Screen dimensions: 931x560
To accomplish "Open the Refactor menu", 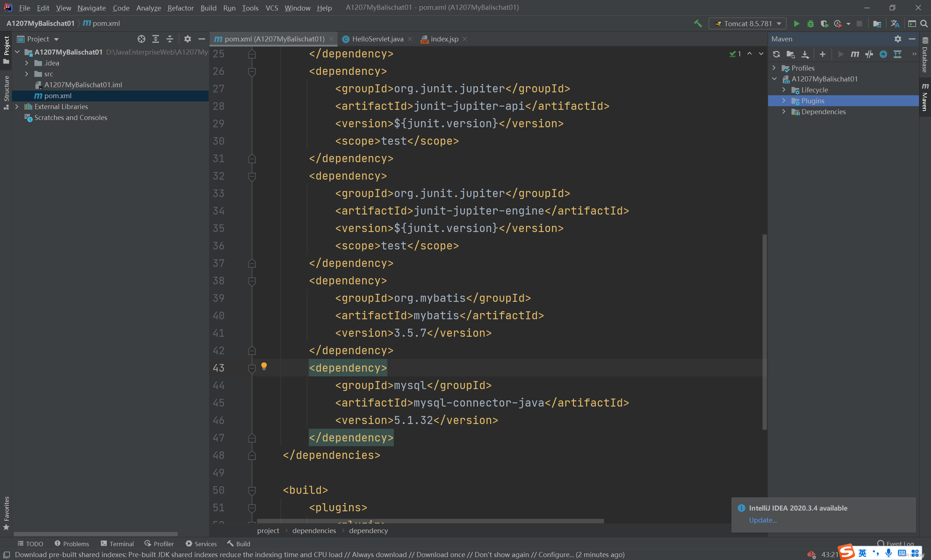I will [180, 8].
